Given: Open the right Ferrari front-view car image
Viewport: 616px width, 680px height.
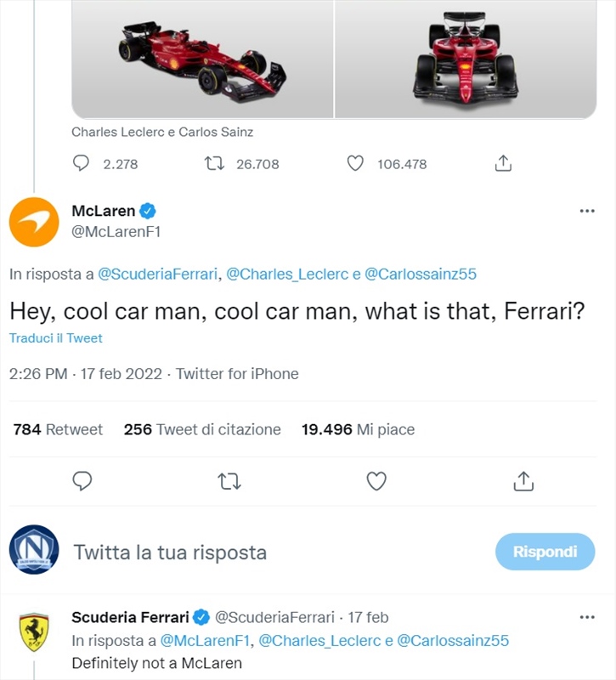Looking at the screenshot, I should tap(466, 59).
